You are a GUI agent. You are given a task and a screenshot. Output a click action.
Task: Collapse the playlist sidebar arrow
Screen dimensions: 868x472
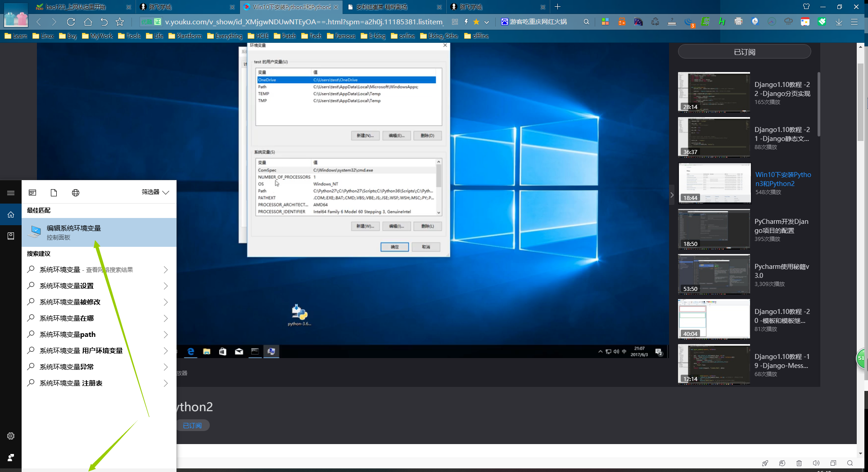click(672, 195)
